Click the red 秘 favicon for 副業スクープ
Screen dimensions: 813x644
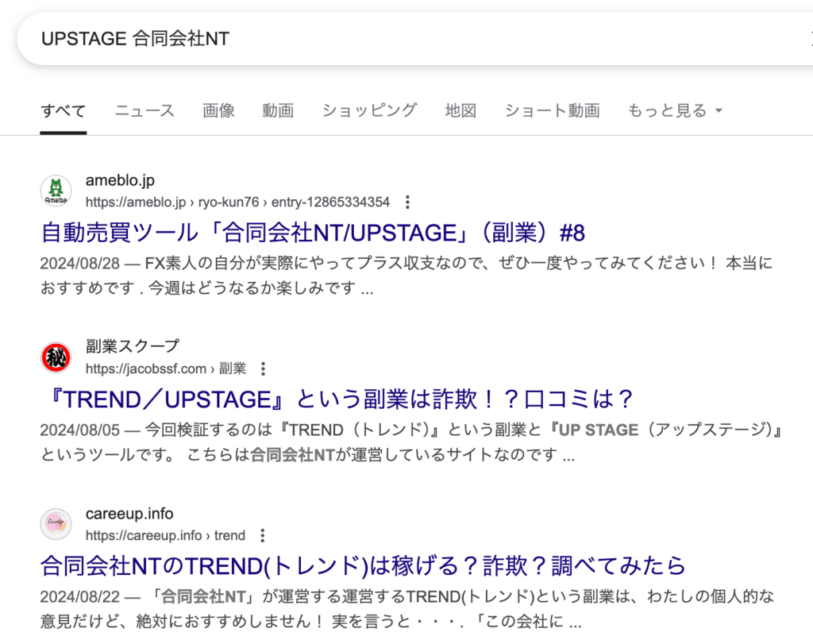pyautogui.click(x=56, y=357)
